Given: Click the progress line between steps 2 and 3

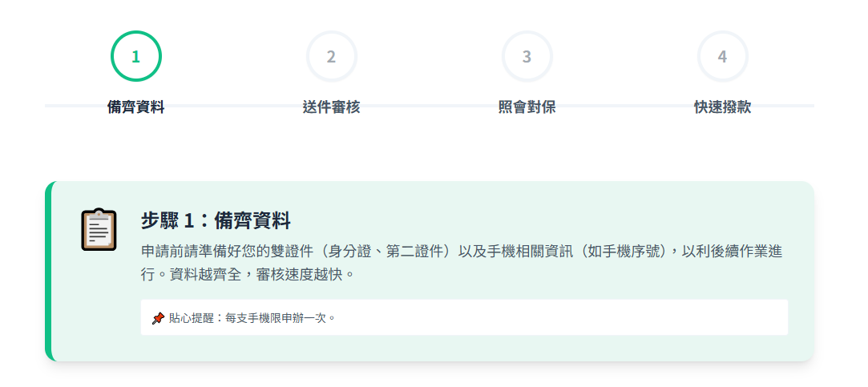Looking at the screenshot, I should 430,106.
